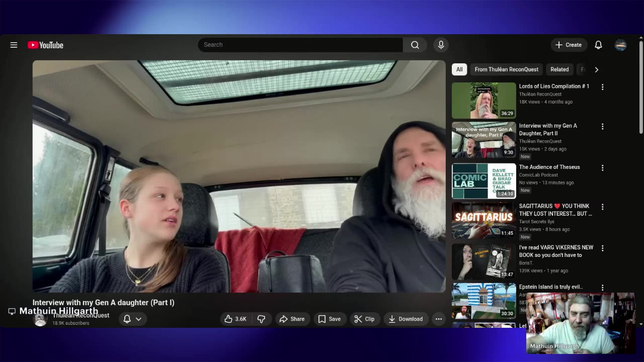Open options for SAGITTARIUS tarot video
The width and height of the screenshot is (644, 362).
602,207
